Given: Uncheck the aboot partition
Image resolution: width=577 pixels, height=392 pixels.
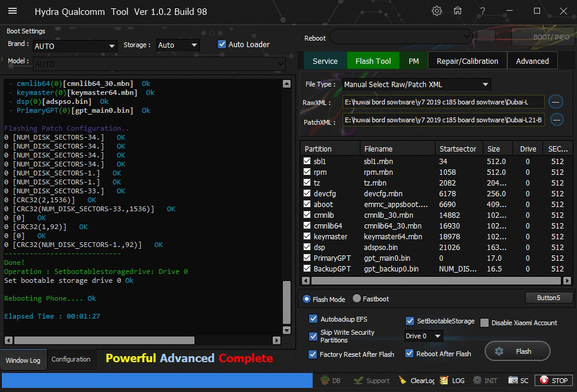Looking at the screenshot, I should point(307,203).
